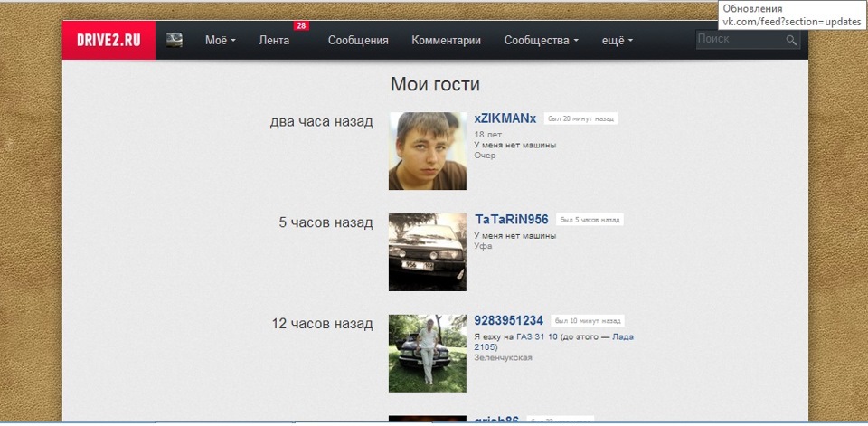Click the city text Уфа

(x=483, y=246)
